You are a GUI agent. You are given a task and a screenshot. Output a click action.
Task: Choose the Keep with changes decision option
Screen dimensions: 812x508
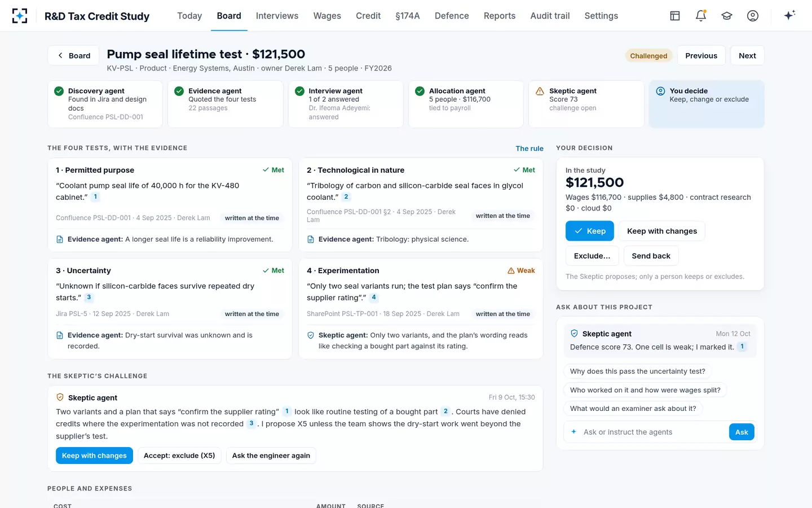click(x=662, y=231)
